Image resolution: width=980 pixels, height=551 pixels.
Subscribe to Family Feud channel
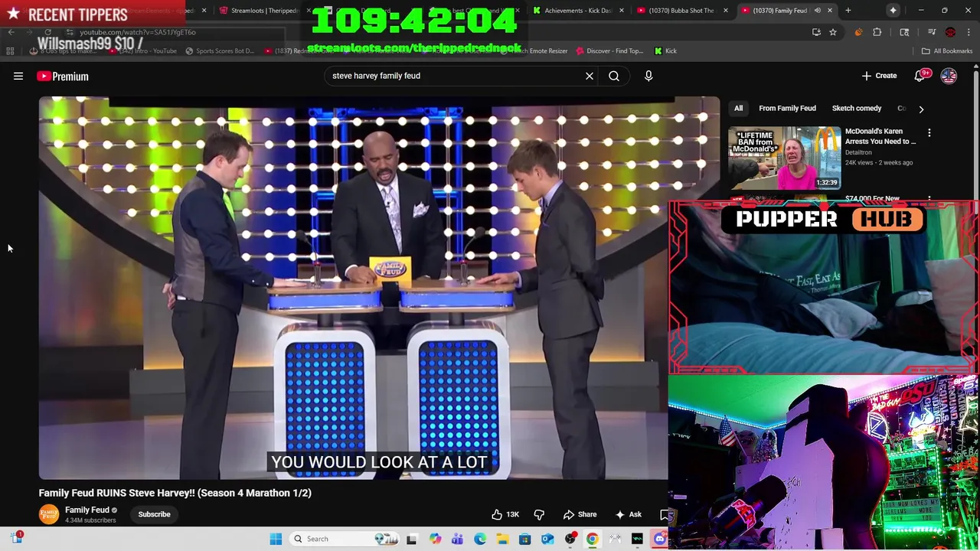[155, 514]
